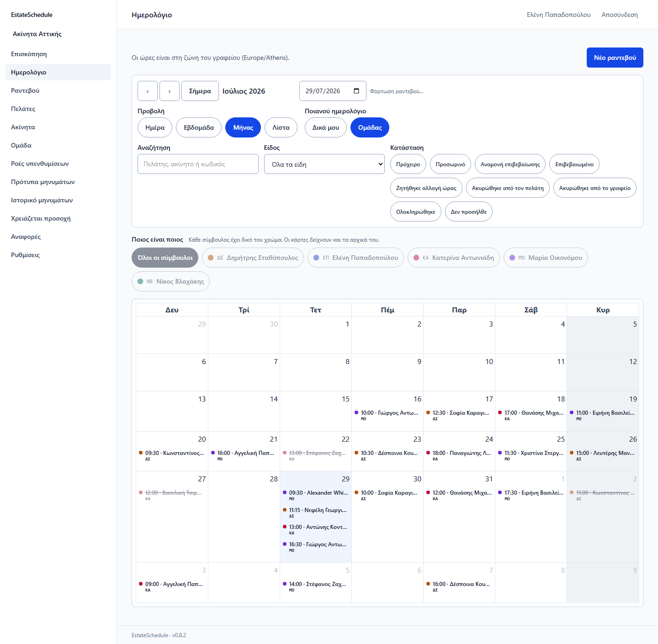
Task: Open 11:15 Νεφέλη Γεωργι... appointment
Action: (x=316, y=512)
